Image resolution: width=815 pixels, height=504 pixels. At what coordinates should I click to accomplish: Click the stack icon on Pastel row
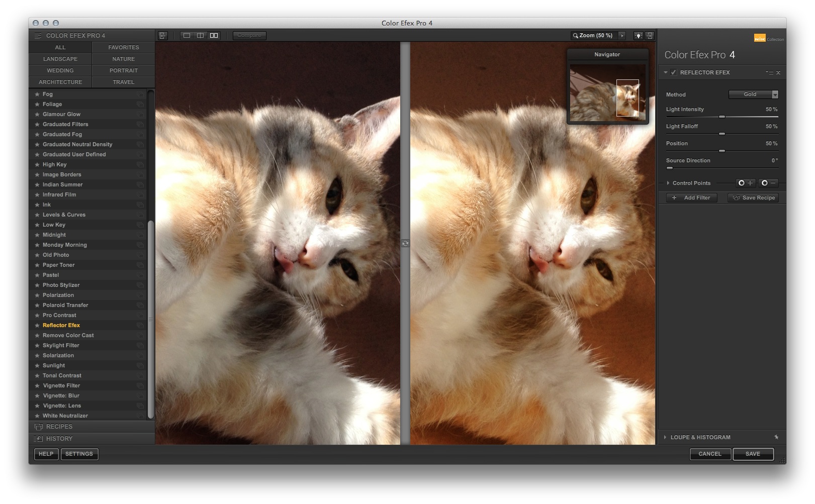click(140, 275)
